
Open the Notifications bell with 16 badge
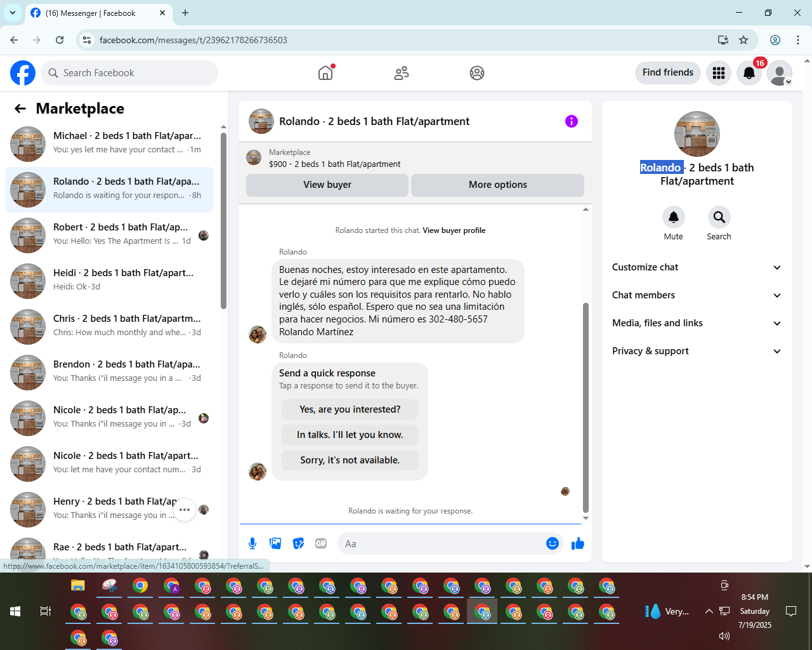coord(749,73)
